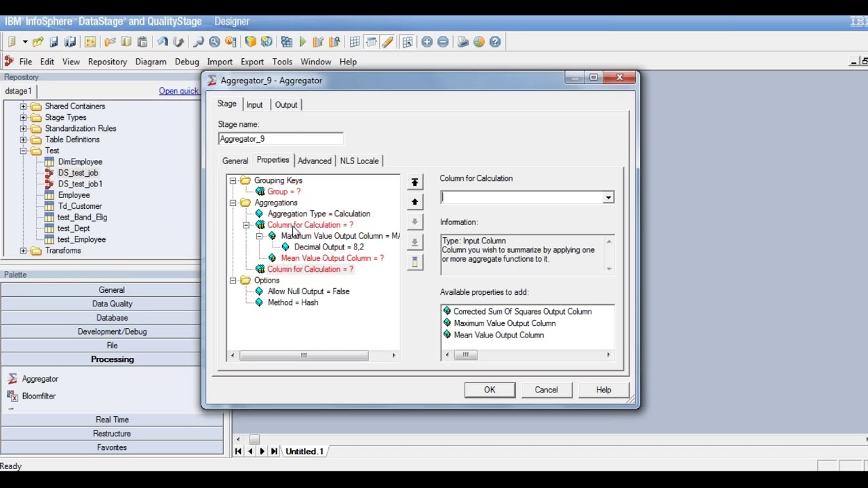868x488 pixels.
Task: Open the Diagram menu
Action: (x=151, y=62)
